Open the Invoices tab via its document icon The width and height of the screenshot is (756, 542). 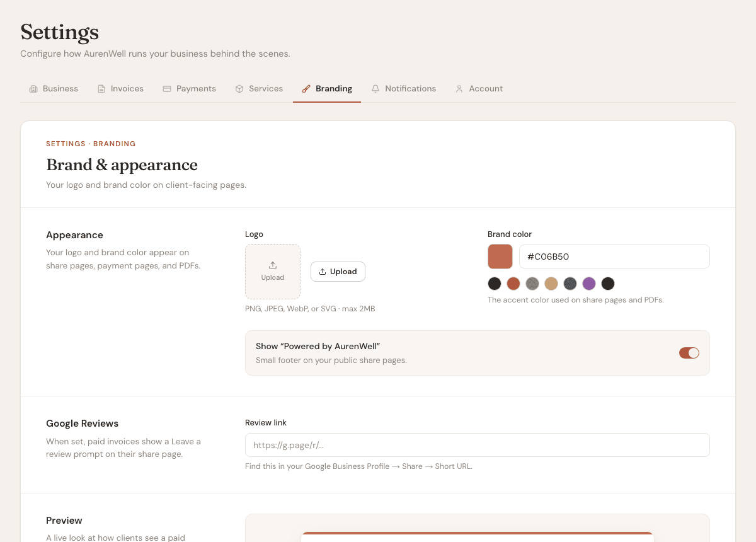(101, 89)
